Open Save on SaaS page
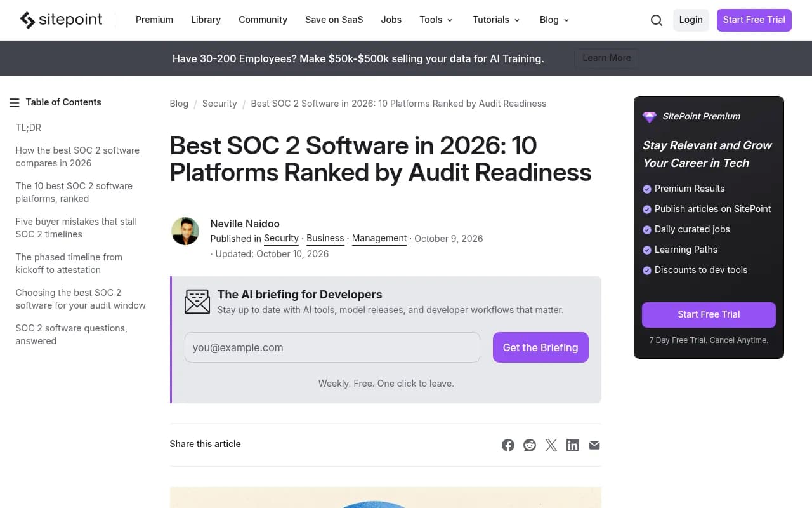The image size is (812, 508). click(334, 20)
